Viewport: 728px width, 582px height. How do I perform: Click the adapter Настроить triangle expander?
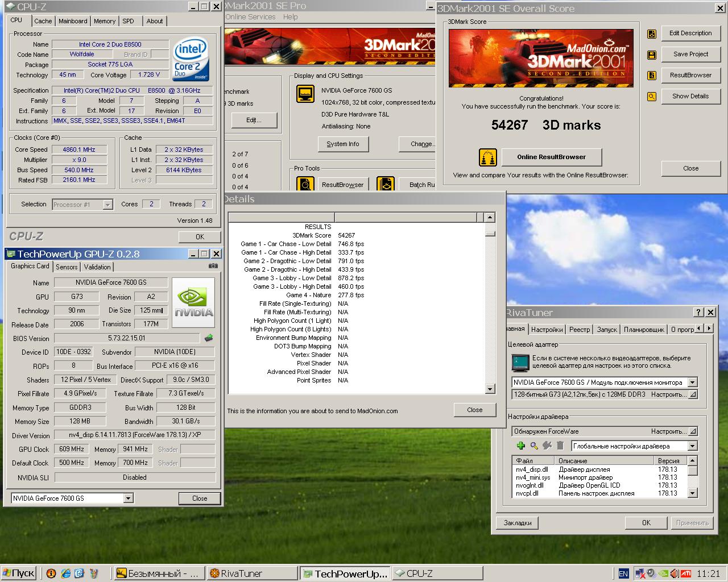692,394
